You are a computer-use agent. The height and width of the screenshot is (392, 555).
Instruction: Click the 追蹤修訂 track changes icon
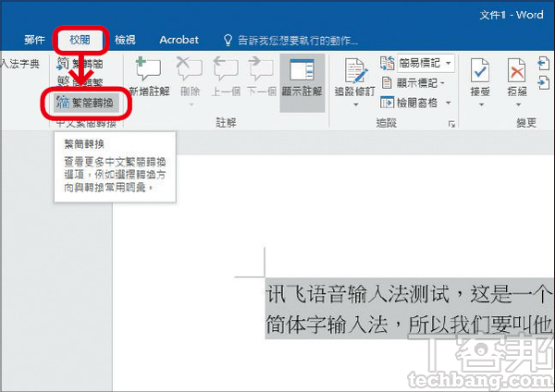355,70
